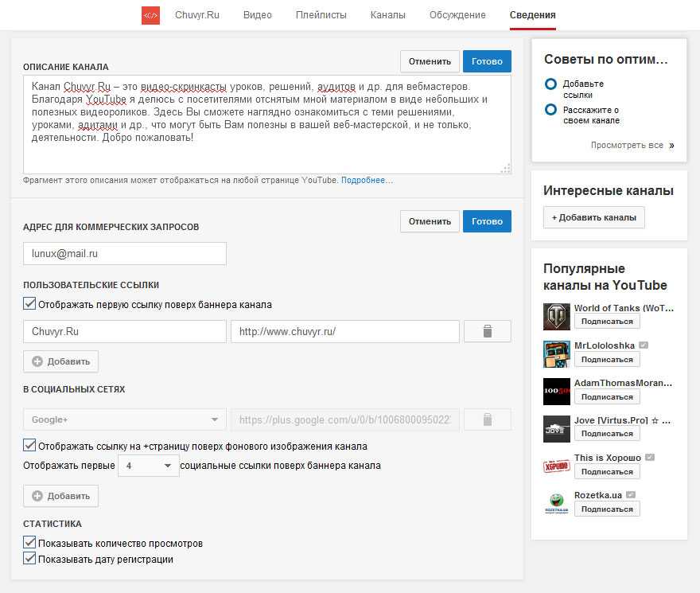Viewport: 700px width, 593px height.
Task: Switch to the Плейлисты tab
Action: coord(321,15)
